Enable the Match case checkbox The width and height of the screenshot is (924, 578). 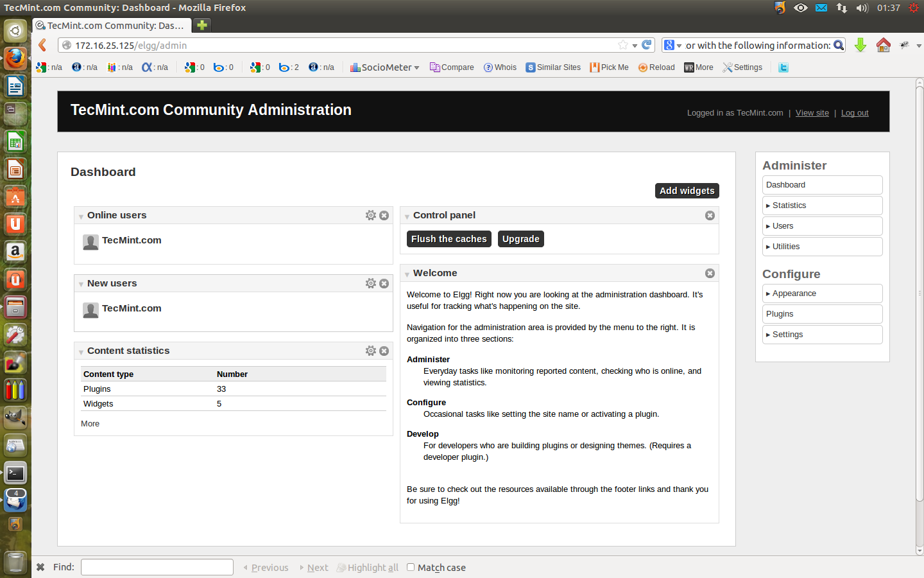point(411,567)
